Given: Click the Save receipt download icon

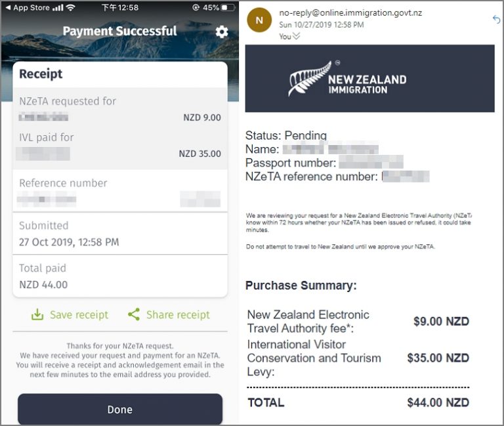Looking at the screenshot, I should click(37, 314).
